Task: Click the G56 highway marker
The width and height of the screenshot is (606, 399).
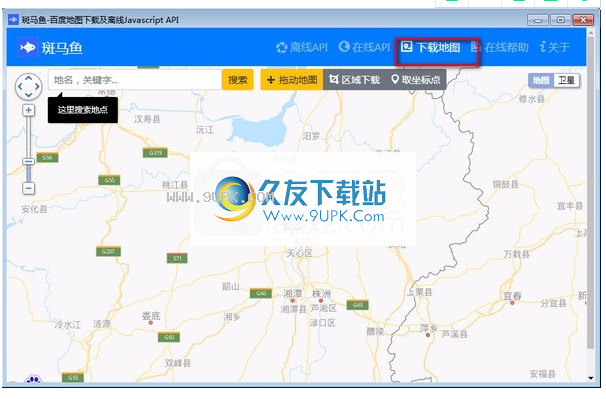Action: pos(47,157)
